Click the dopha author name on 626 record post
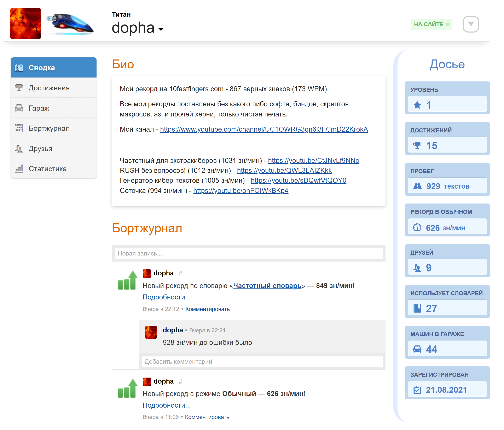Image resolution: width=504 pixels, height=430 pixels. click(x=163, y=381)
